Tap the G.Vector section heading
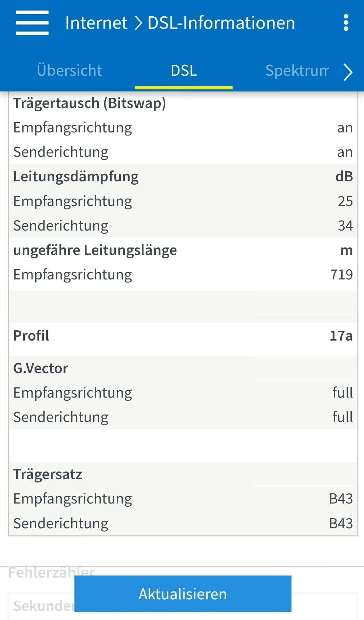This screenshot has width=364, height=620. click(41, 368)
